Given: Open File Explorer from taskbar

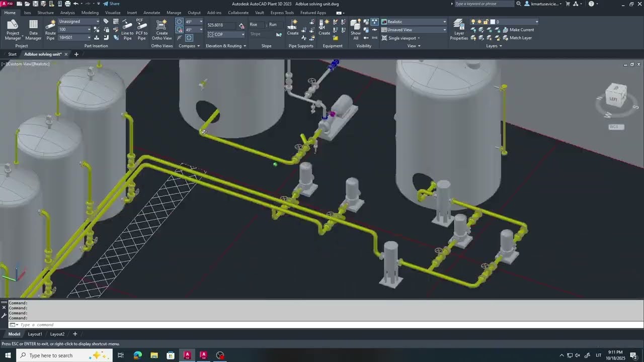Looking at the screenshot, I should pos(154,355).
